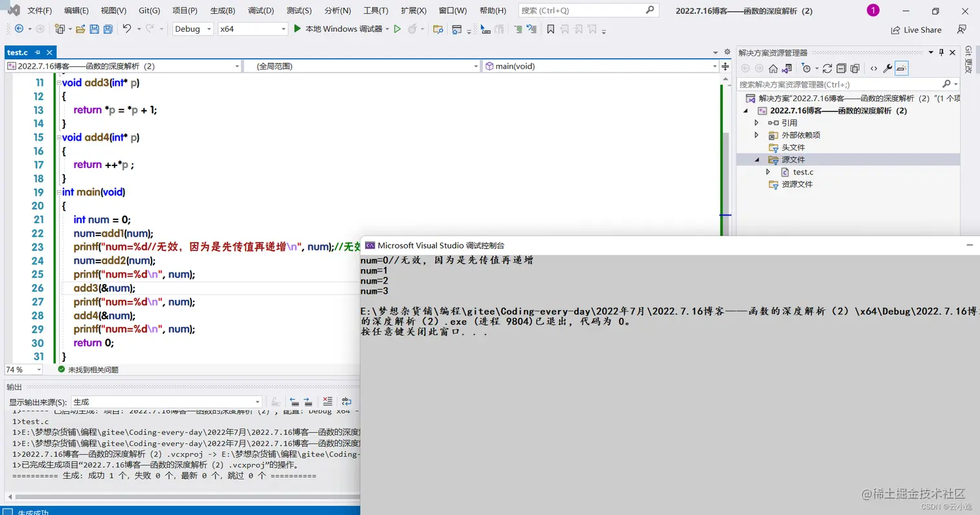
Task: Click the 未找到相关问题 status indicator
Action: click(88, 369)
